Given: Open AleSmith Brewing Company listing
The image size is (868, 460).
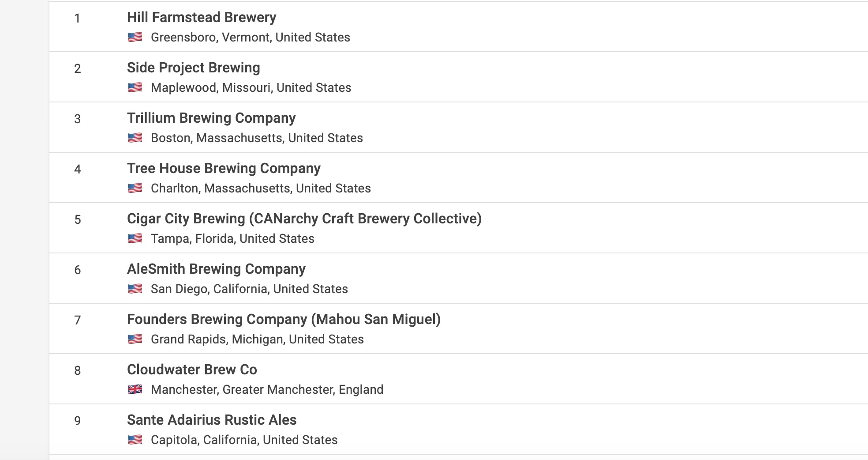Looking at the screenshot, I should coord(216,269).
